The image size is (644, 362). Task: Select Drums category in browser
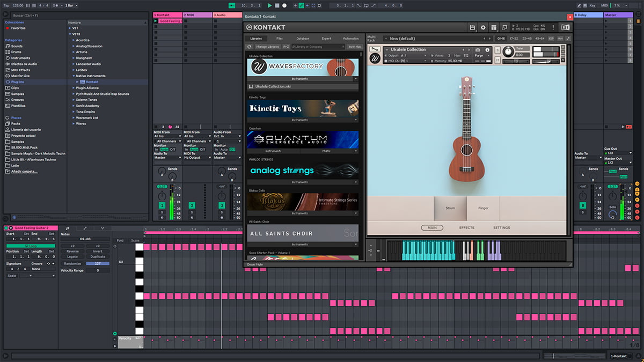pos(17,52)
